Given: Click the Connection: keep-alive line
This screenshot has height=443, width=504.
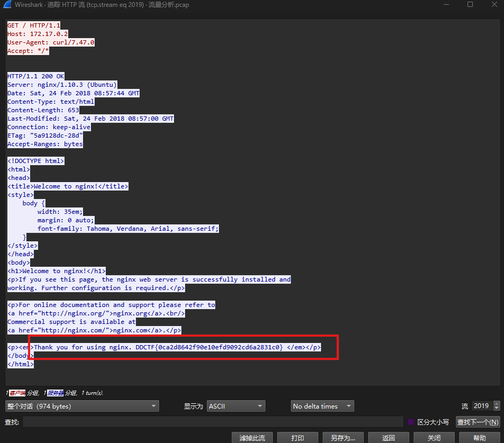Looking at the screenshot, I should pos(49,127).
